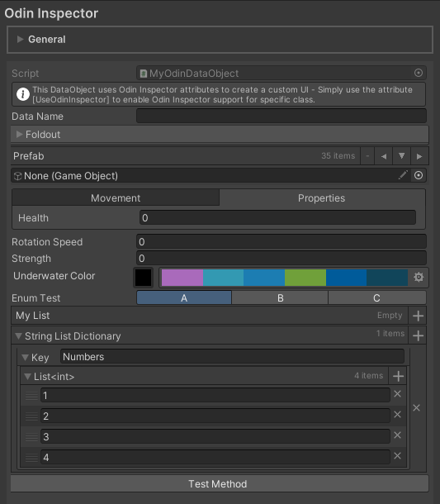Click the pencil edit icon in Prefab field

(x=403, y=175)
